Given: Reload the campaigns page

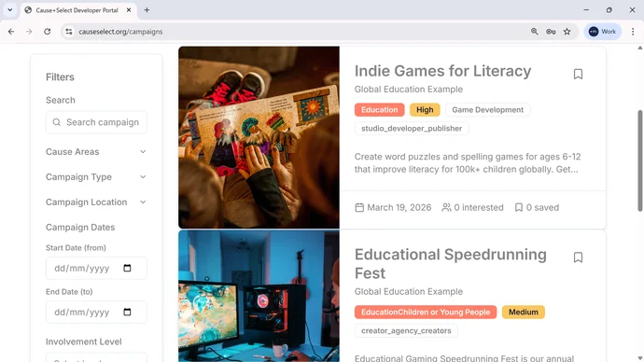Looking at the screenshot, I should (x=48, y=32).
